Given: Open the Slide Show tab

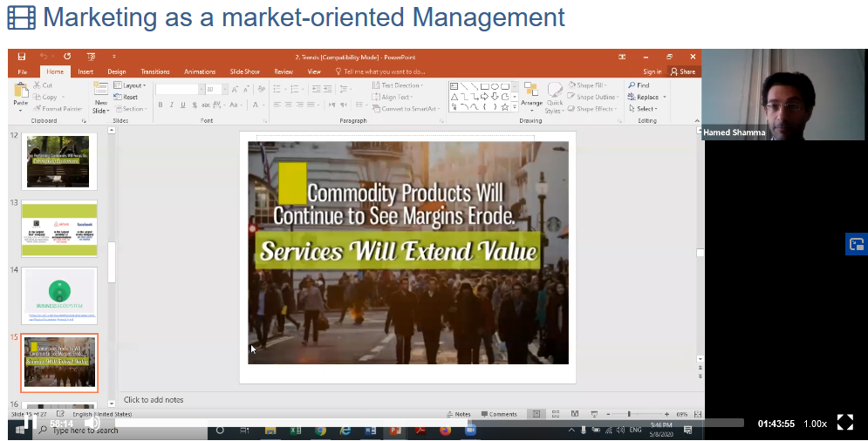Looking at the screenshot, I should [244, 71].
